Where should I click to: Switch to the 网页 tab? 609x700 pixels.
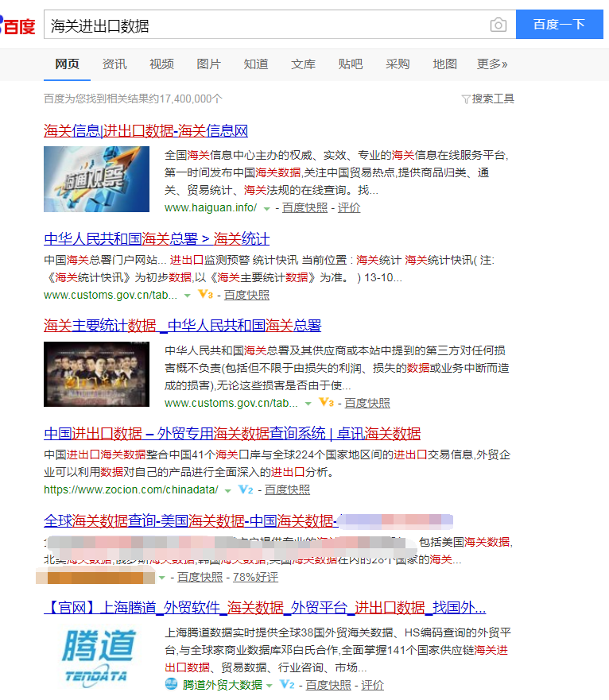tap(67, 64)
